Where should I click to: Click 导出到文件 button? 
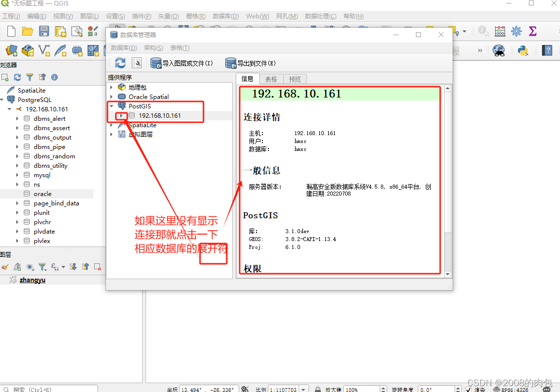click(251, 63)
